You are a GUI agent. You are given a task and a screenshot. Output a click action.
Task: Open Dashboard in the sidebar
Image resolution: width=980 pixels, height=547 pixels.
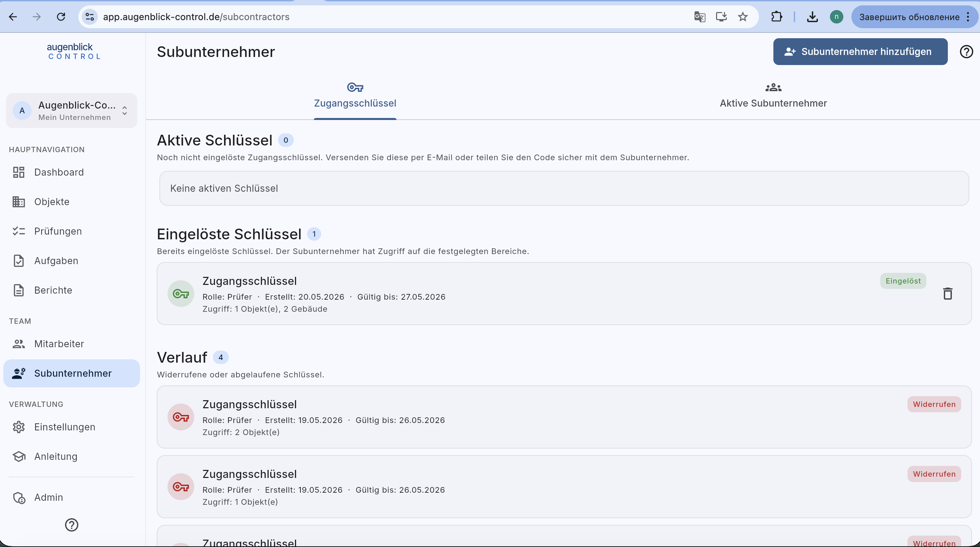pyautogui.click(x=72, y=172)
